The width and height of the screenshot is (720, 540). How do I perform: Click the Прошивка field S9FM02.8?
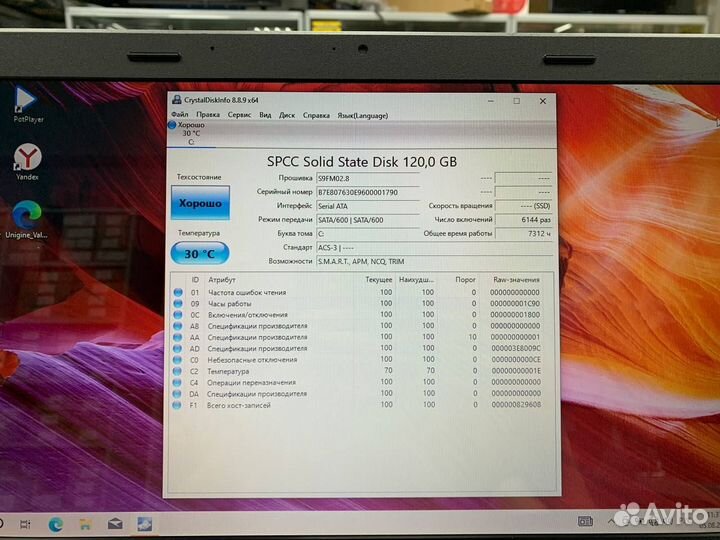click(368, 178)
